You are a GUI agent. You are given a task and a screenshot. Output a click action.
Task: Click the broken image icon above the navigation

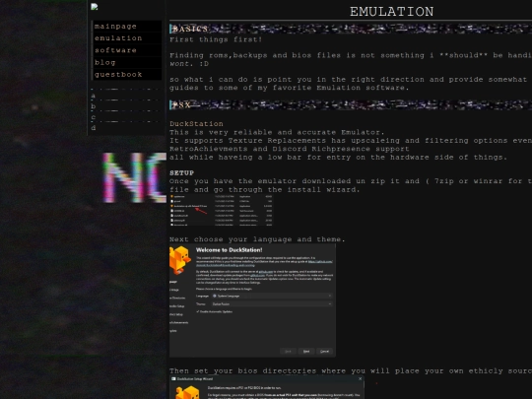tap(95, 7)
